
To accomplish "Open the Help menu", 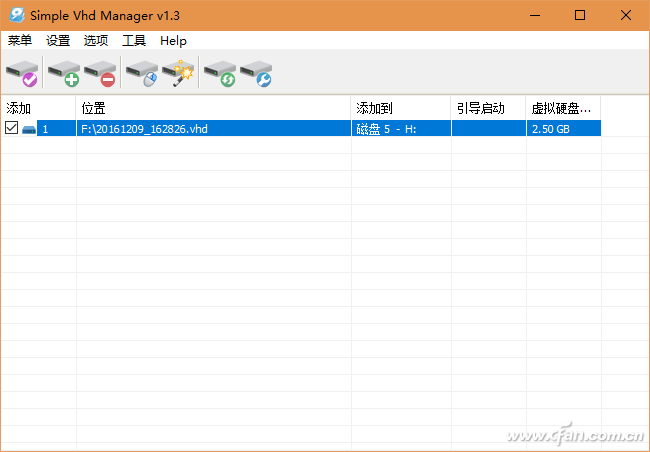I will [173, 40].
